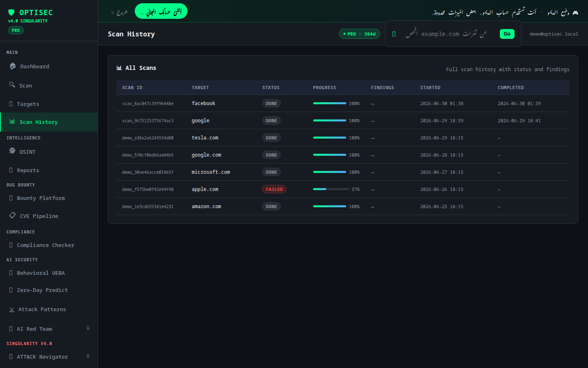The width and height of the screenshot is (588, 368).
Task: Click the Scan History bar chart icon
Action: click(12, 121)
